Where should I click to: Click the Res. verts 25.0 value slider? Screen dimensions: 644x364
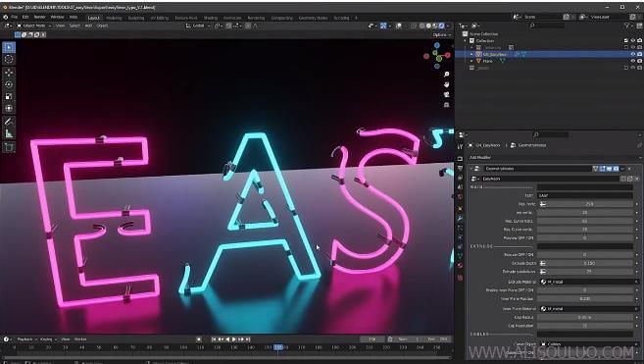[586, 204]
